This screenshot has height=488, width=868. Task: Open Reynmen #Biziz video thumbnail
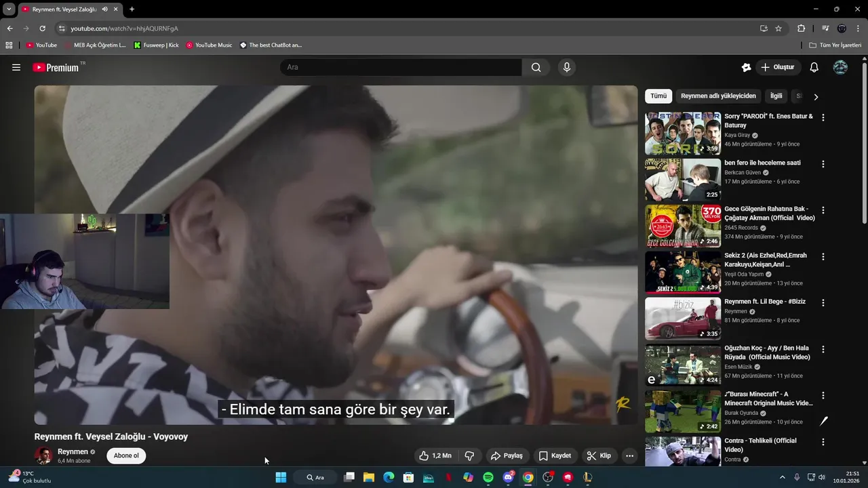click(683, 319)
